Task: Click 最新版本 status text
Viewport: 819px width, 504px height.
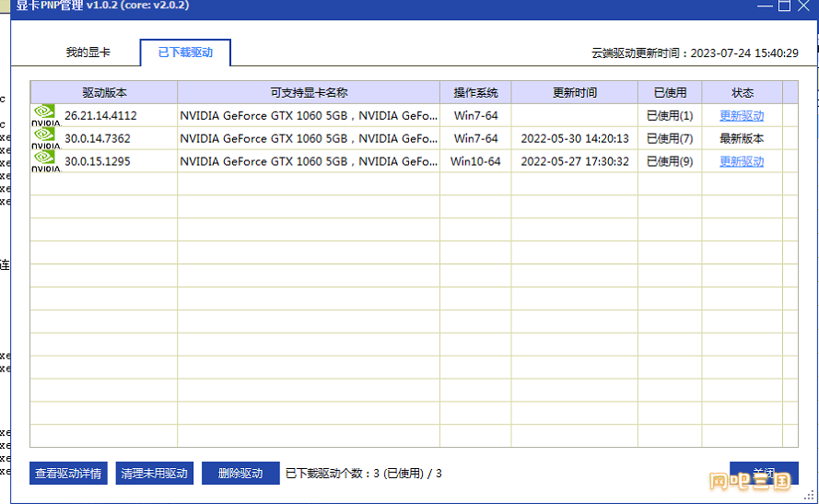Action: [742, 138]
